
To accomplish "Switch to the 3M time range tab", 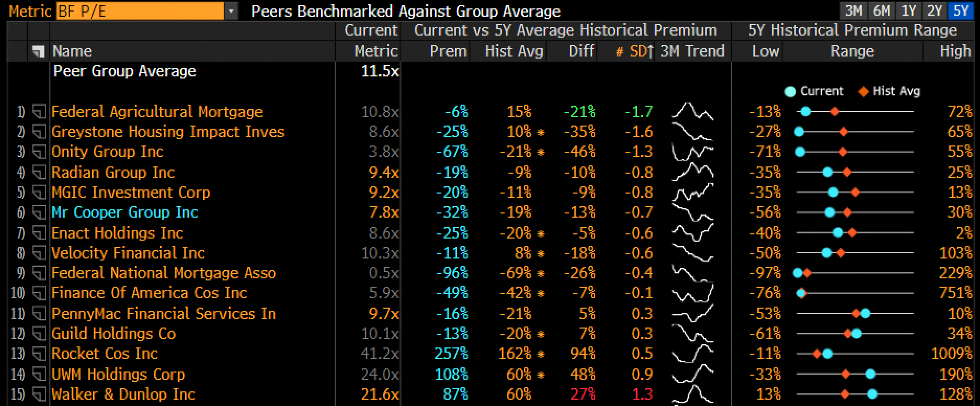I will click(853, 11).
